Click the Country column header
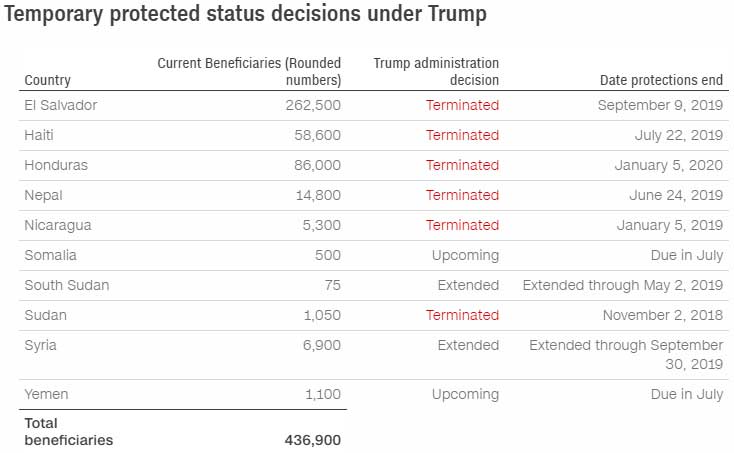Image resolution: width=734 pixels, height=453 pixels. pos(47,80)
